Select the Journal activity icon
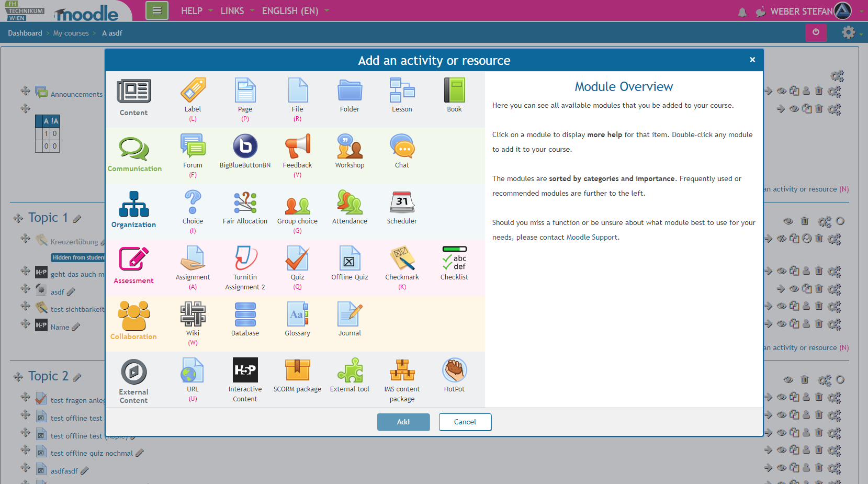This screenshot has width=868, height=484. pyautogui.click(x=350, y=314)
